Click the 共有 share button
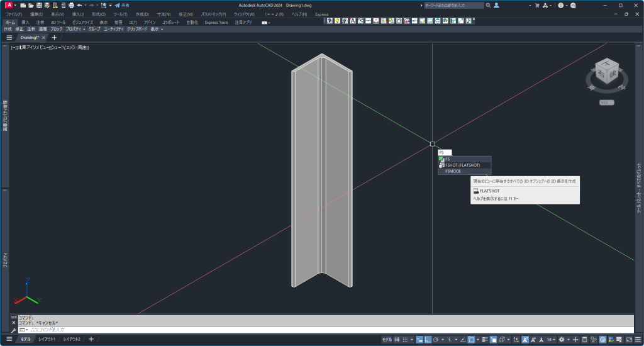Screen dimensions: 644x346 point(121,5)
